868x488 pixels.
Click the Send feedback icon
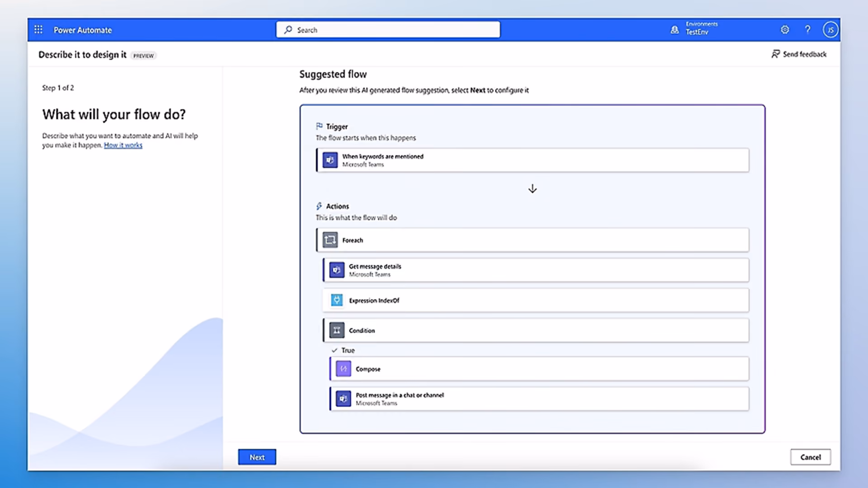(x=775, y=54)
